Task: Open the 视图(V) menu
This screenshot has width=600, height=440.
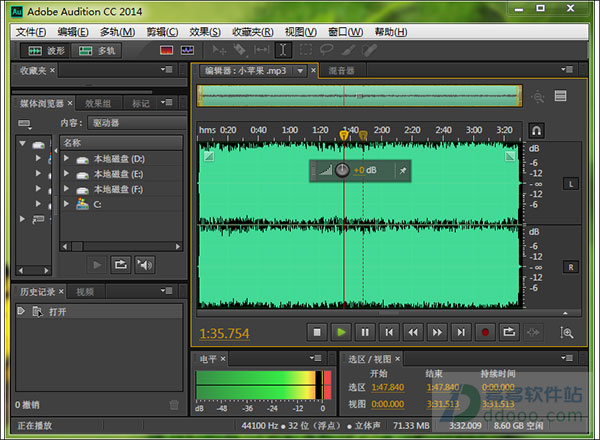Action: tap(301, 32)
